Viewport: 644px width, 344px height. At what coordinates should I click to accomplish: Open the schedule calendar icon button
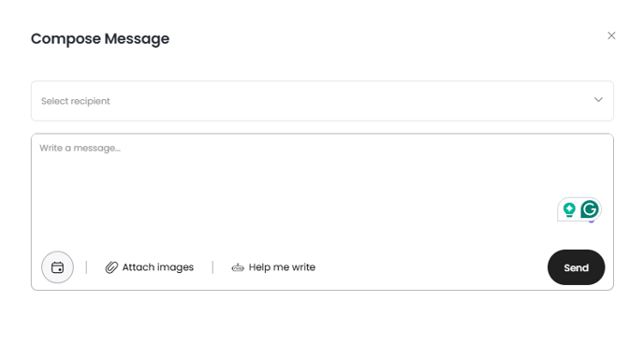tap(57, 267)
